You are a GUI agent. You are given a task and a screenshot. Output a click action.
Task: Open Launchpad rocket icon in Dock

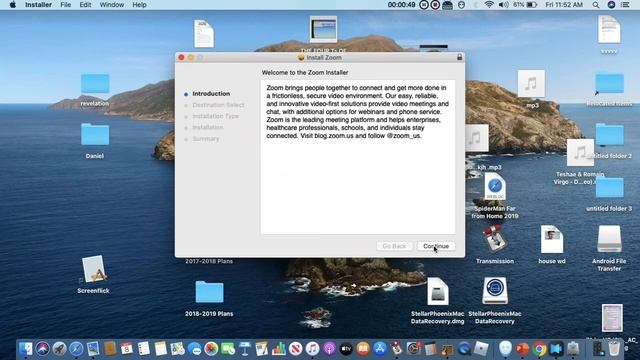pos(60,349)
